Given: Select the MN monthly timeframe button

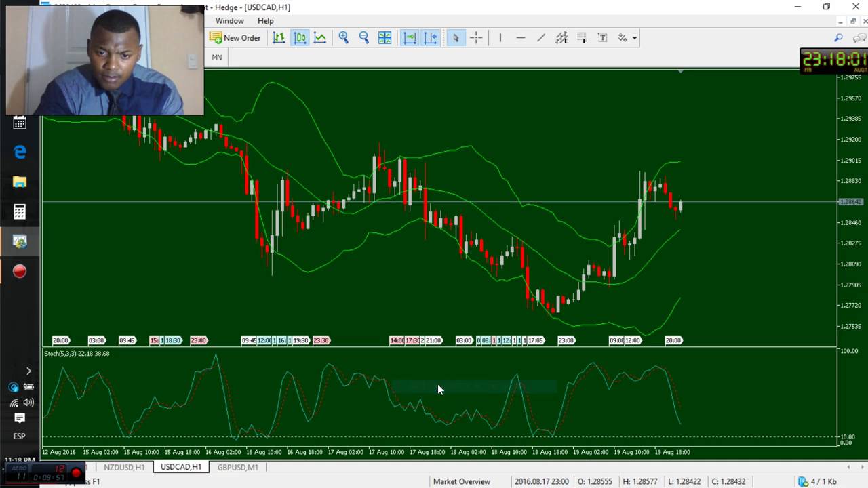Looking at the screenshot, I should tap(217, 57).
